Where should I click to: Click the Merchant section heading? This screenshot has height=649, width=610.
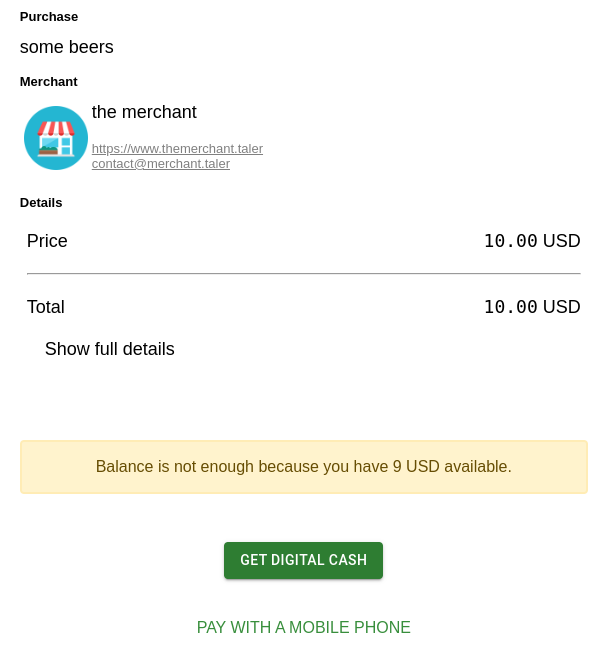[x=49, y=82]
